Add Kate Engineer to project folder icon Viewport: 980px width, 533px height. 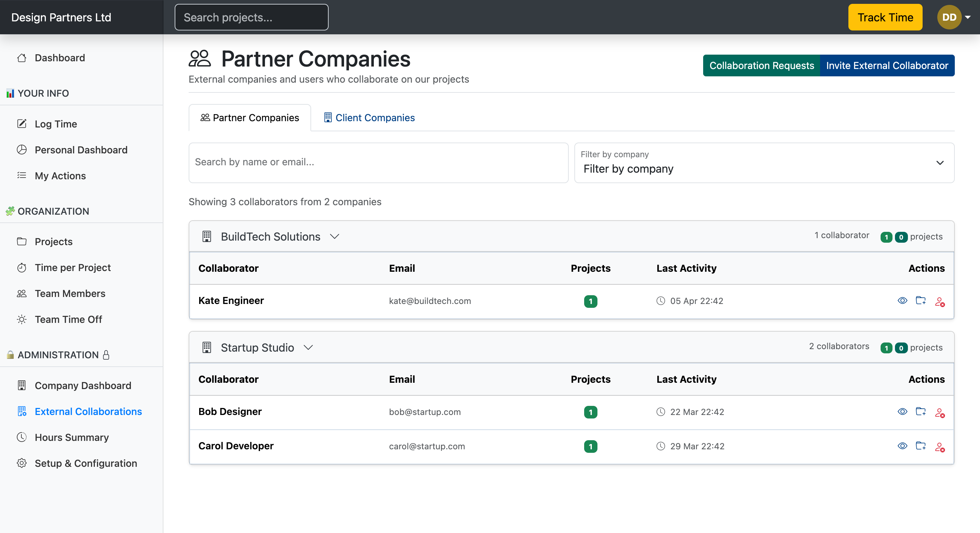[920, 301]
